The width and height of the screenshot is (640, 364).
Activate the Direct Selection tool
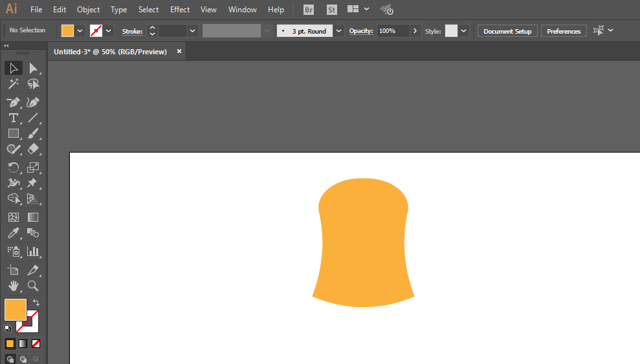pos(33,68)
